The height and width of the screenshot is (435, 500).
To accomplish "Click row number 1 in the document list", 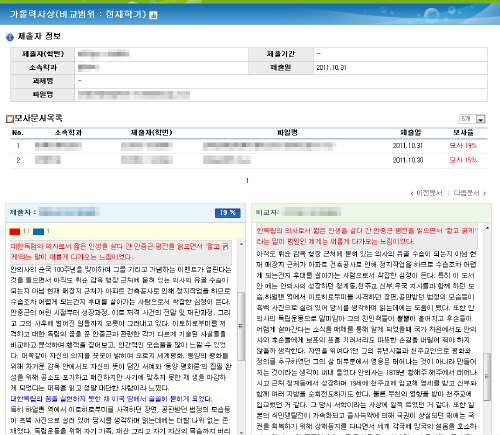I will pyautogui.click(x=18, y=146).
